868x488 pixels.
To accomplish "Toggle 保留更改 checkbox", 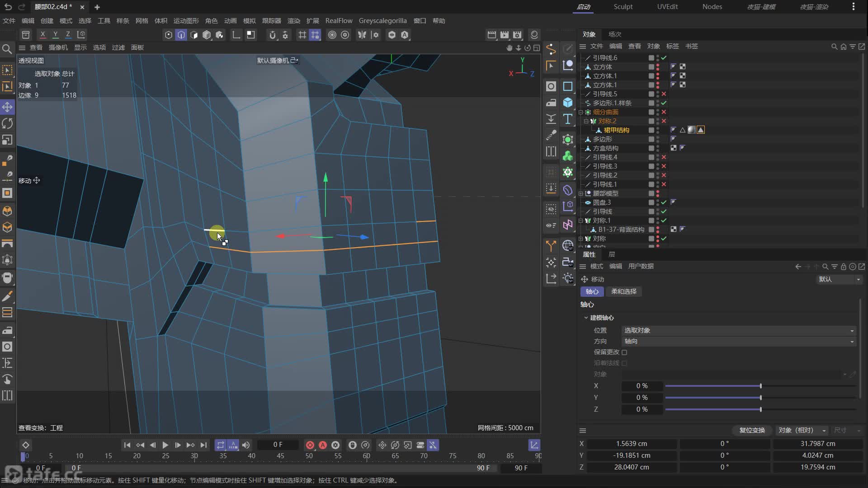I will pyautogui.click(x=624, y=352).
